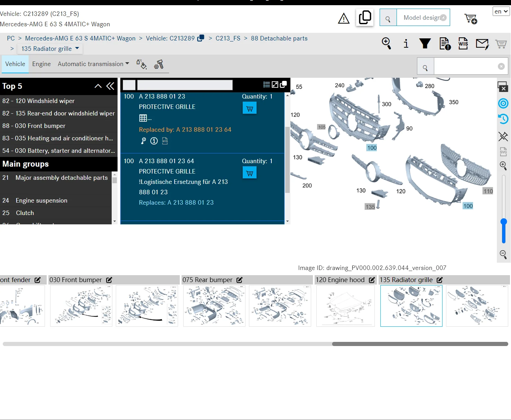This screenshot has width=511, height=420.
Task: Open the Automatic transmission dropdown
Action: 93,64
